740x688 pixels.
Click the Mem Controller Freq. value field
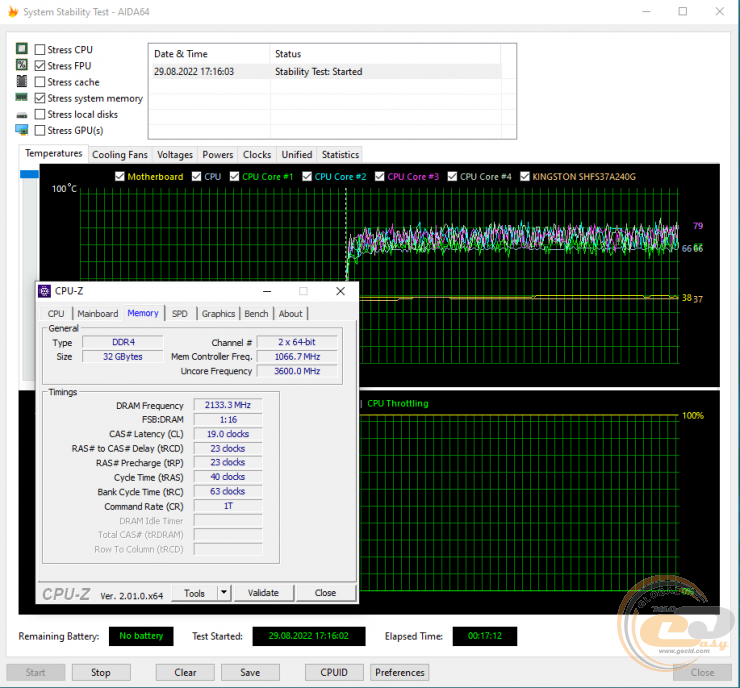(x=297, y=357)
